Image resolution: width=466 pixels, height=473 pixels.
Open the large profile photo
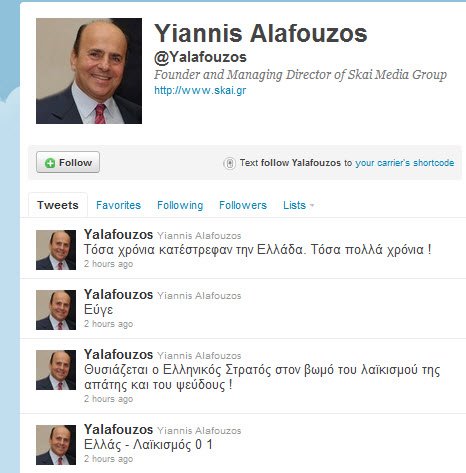click(x=89, y=71)
